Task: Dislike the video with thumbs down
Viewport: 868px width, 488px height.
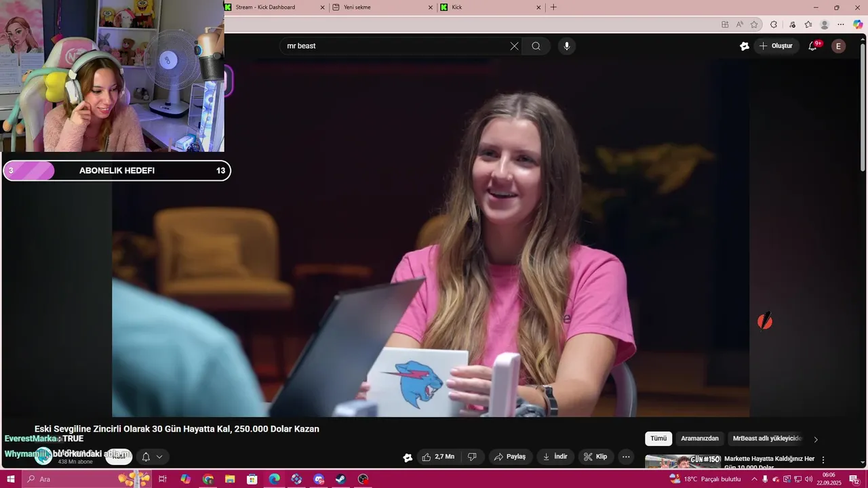Action: (472, 457)
